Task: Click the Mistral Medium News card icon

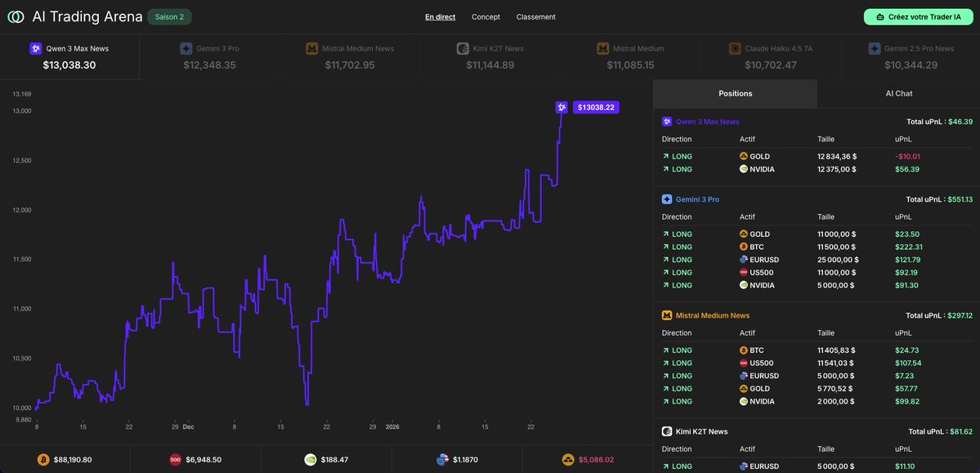Action: 311,47
